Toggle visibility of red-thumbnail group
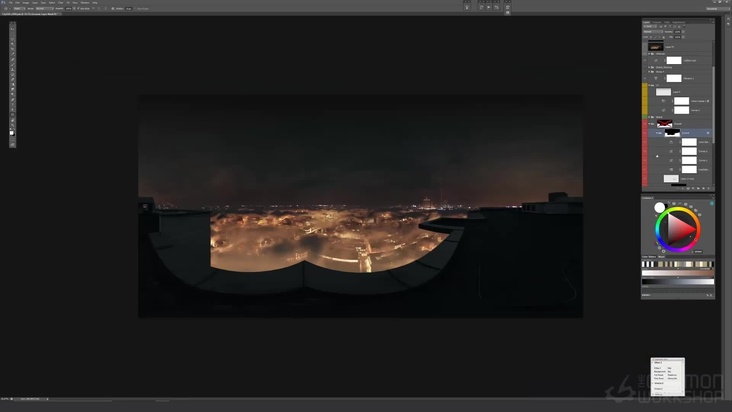The height and width of the screenshot is (412, 732). pyautogui.click(x=645, y=124)
